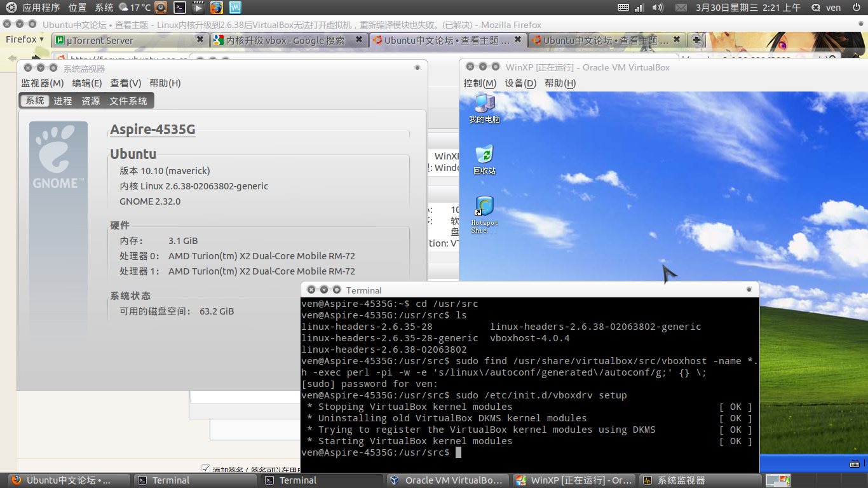Image resolution: width=868 pixels, height=488 pixels.
Task: Switch to 系统监视器 taskbar button
Action: [x=701, y=480]
